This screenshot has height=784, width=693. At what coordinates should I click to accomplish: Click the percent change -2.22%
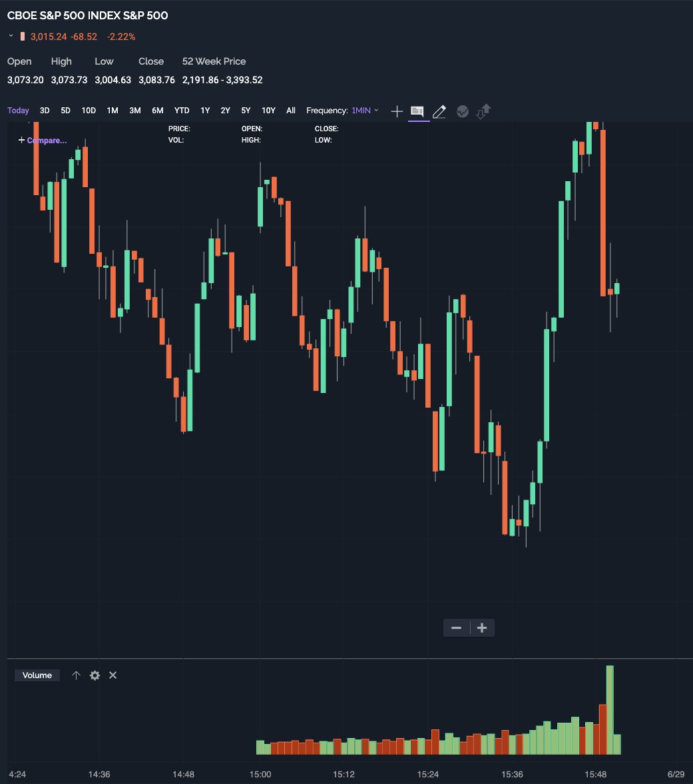[121, 37]
